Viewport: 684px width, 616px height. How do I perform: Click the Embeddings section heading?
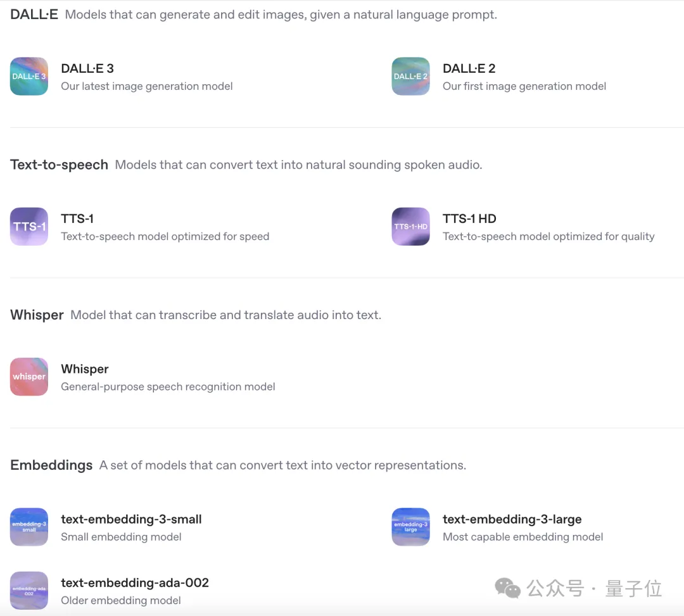click(51, 465)
